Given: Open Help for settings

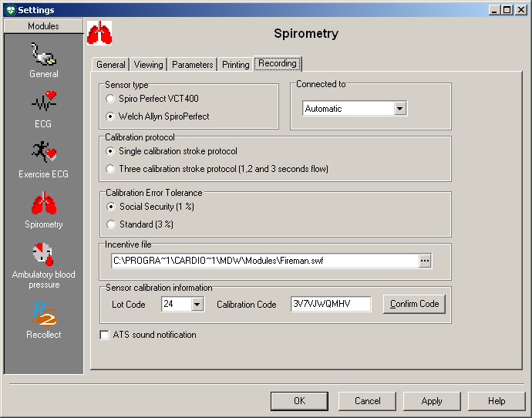Looking at the screenshot, I should (x=497, y=401).
